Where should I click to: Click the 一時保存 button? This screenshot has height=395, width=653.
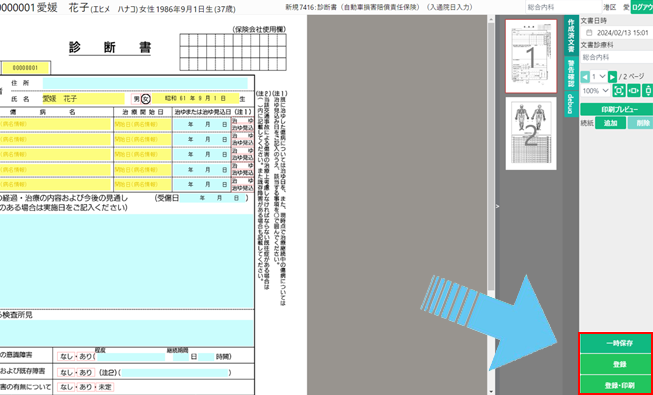tap(616, 344)
